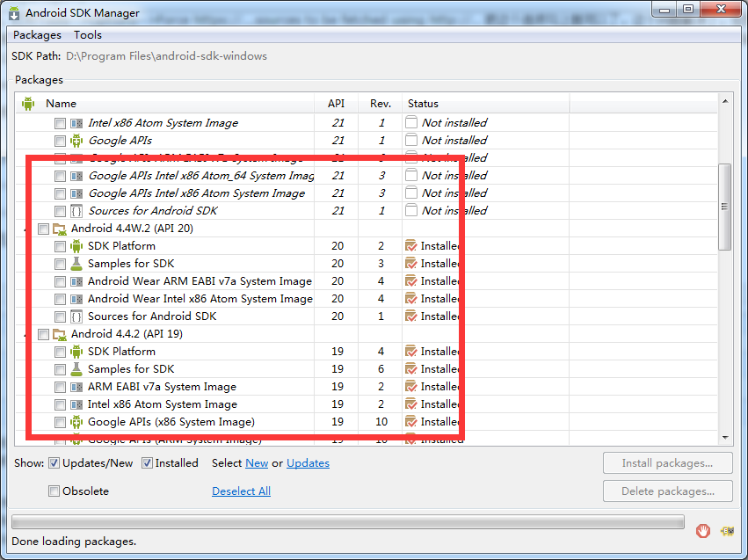The image size is (748, 560).
Task: Tick the Android 4.4W.2 (API 20) group checkbox
Action: tap(43, 229)
